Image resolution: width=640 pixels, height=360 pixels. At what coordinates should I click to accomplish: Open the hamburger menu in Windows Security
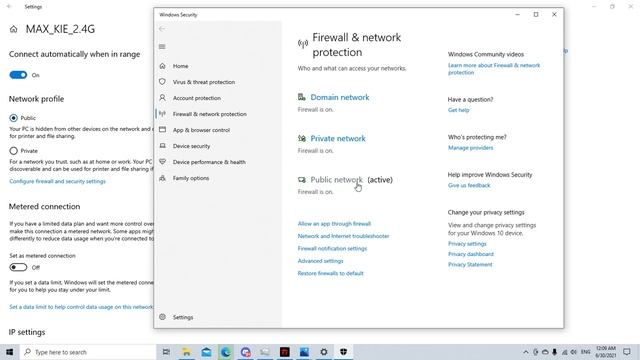[162, 47]
